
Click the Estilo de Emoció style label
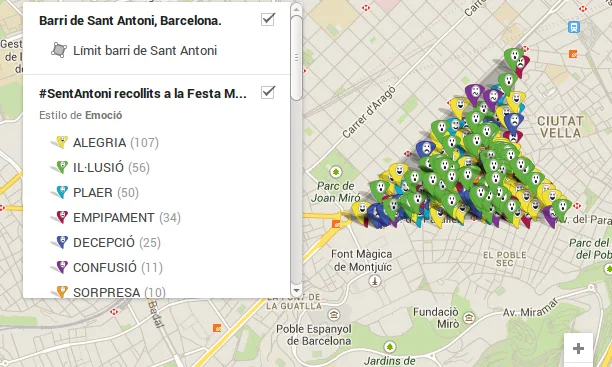[81, 115]
